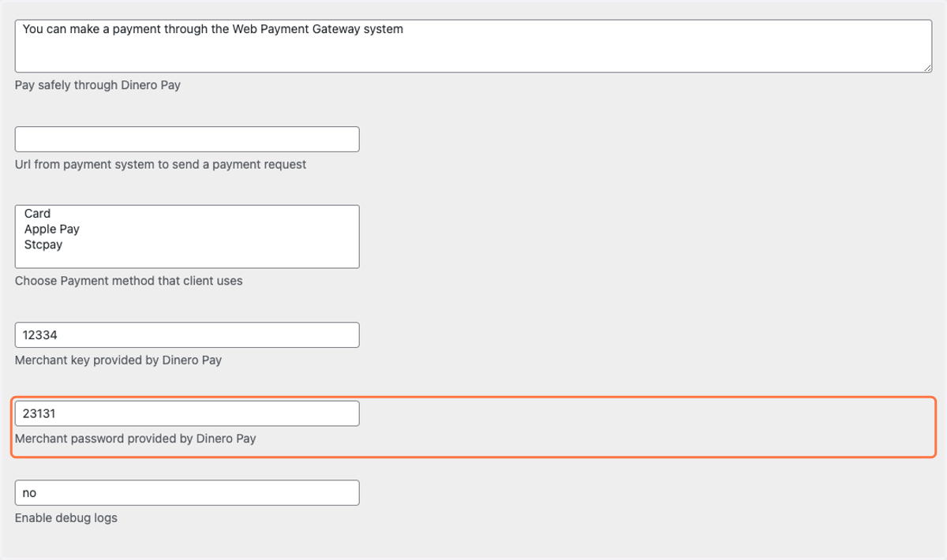Click the Merchant password field containing 23131

click(x=187, y=413)
